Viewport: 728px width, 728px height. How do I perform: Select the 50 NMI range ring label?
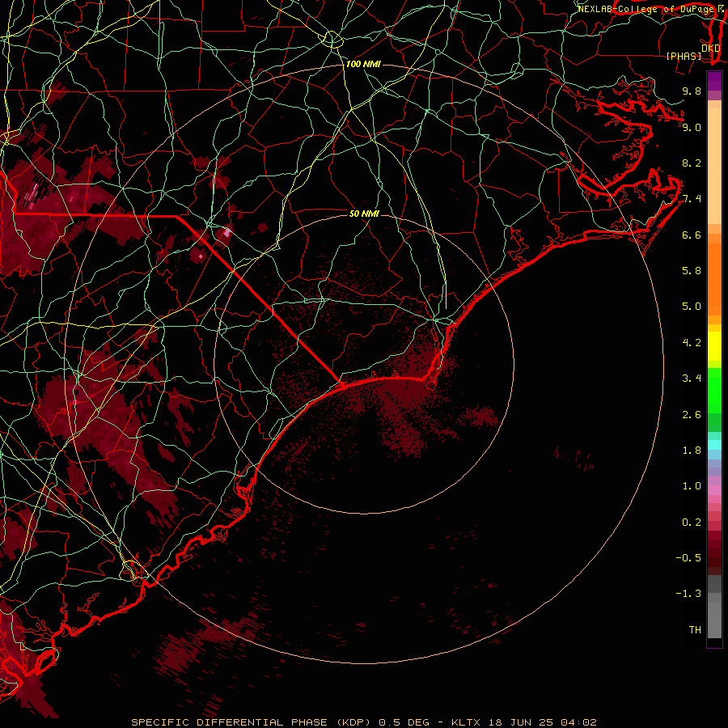[364, 214]
